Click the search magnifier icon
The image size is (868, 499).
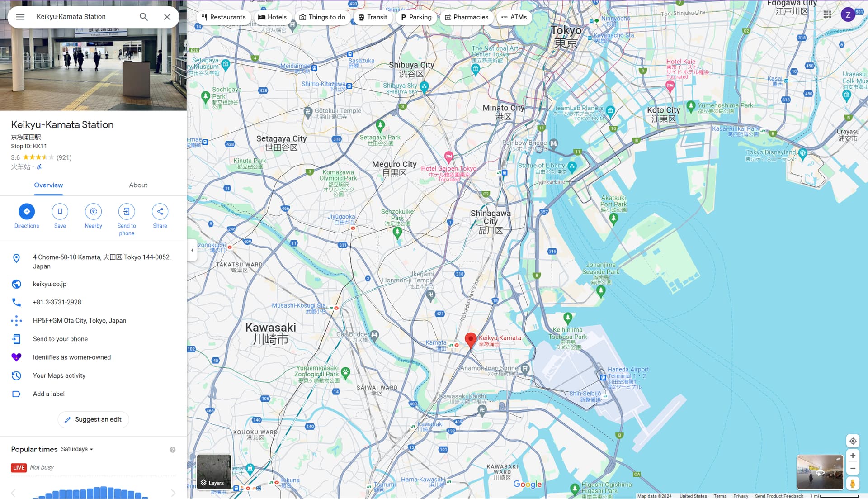[143, 17]
